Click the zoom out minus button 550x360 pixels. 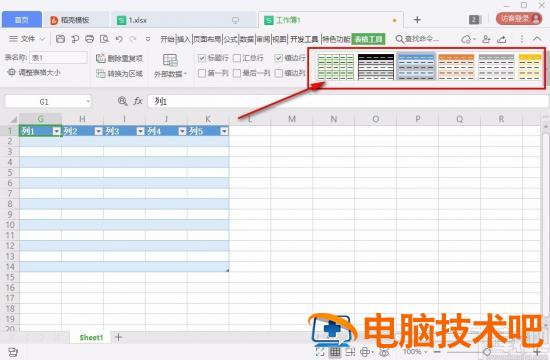tap(437, 352)
